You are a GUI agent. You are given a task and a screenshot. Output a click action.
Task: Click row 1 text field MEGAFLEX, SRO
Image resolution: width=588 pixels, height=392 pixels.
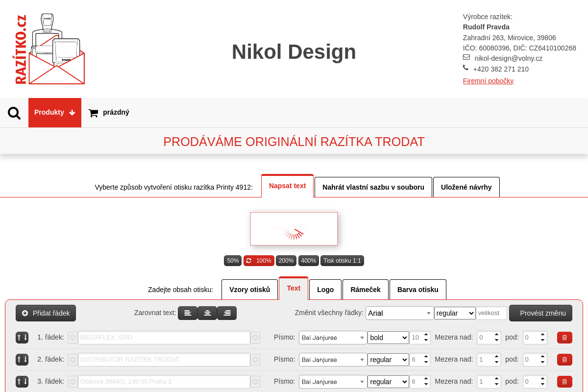[164, 338]
